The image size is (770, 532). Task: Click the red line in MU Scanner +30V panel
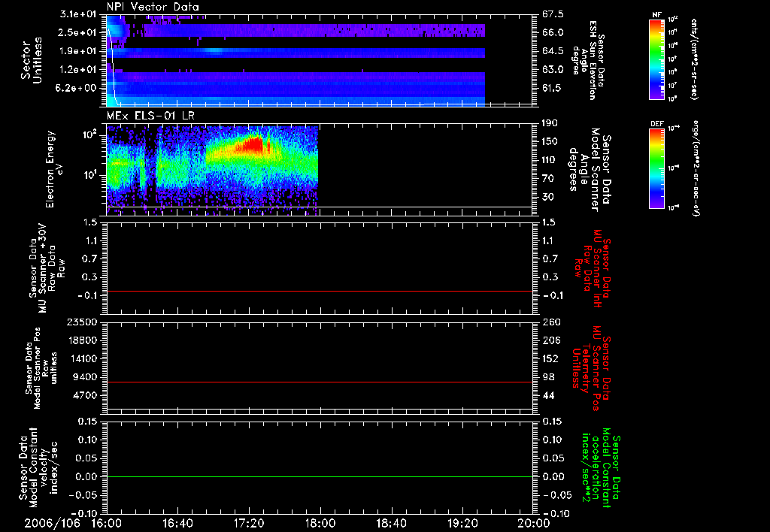319,291
